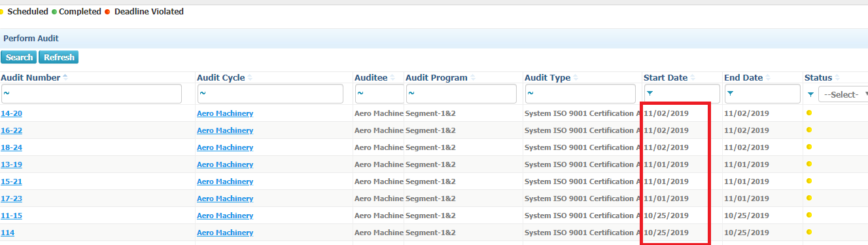
Task: Sort by Audit Cycle column arrows
Action: (x=250, y=78)
